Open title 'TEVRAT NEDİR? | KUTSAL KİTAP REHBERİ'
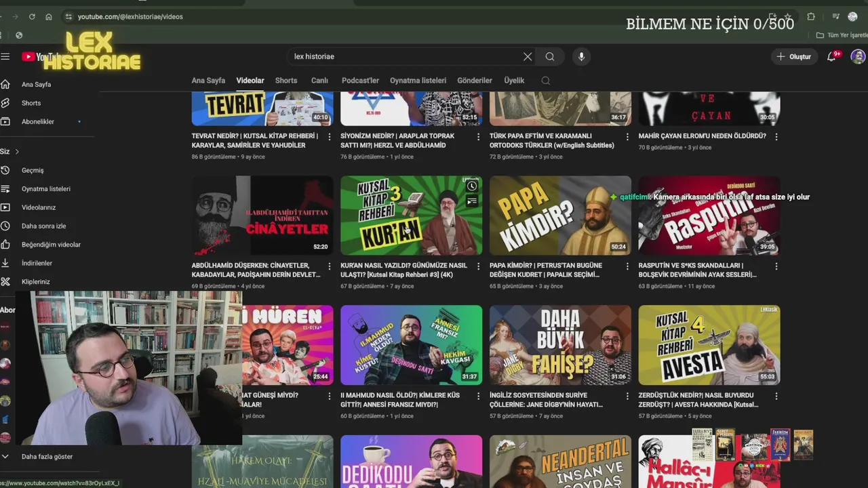Viewport: 868px width, 488px height. point(255,140)
